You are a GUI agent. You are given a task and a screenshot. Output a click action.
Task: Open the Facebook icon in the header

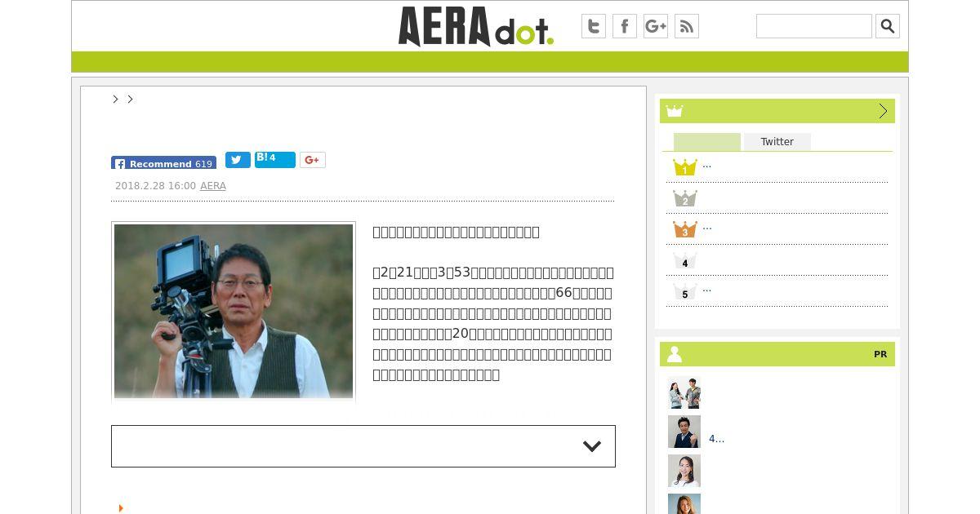pos(625,26)
